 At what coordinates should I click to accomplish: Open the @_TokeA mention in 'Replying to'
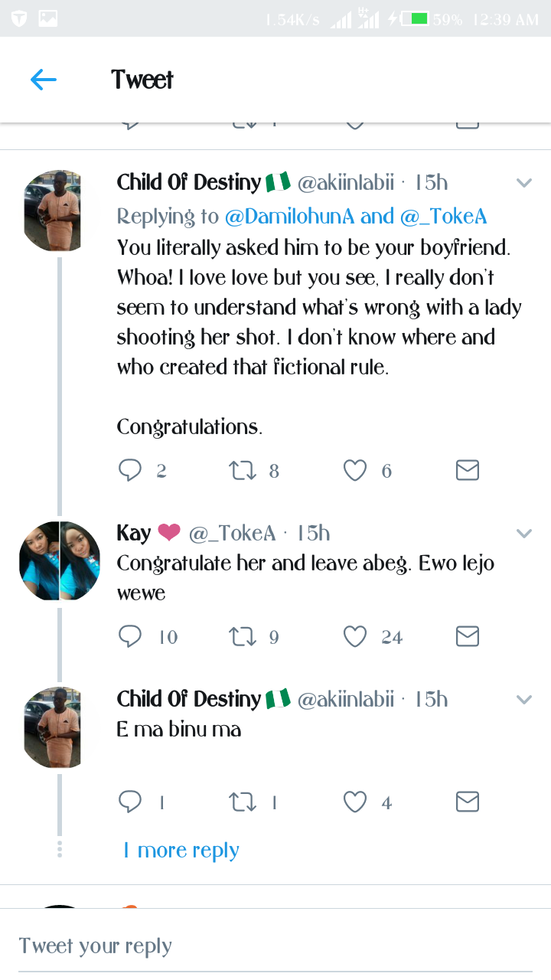pos(444,217)
